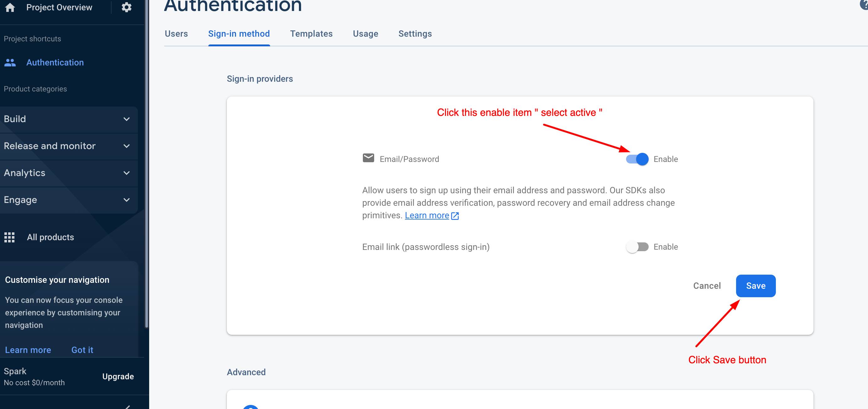
Task: Click the Project Overview home icon
Action: pos(10,7)
